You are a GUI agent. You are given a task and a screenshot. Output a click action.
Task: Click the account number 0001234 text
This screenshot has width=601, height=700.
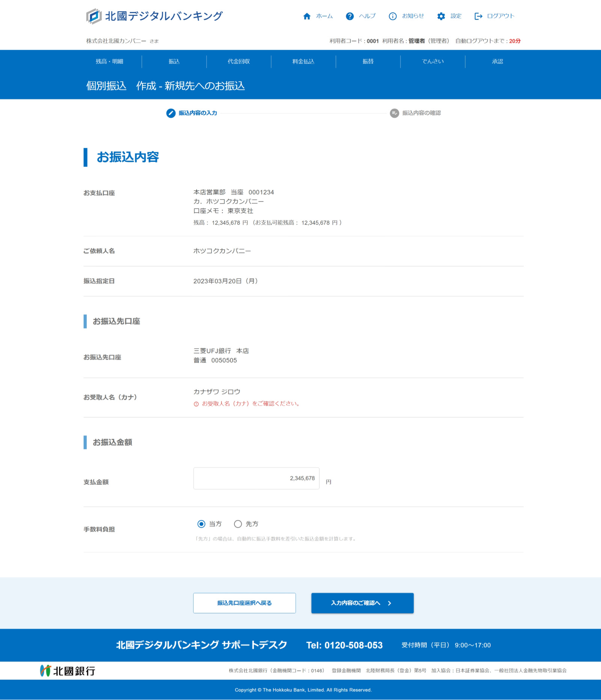[261, 192]
